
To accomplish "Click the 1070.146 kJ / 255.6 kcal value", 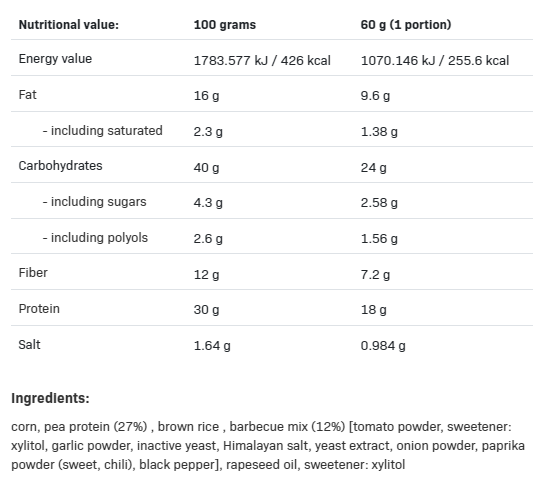I will click(x=435, y=61).
